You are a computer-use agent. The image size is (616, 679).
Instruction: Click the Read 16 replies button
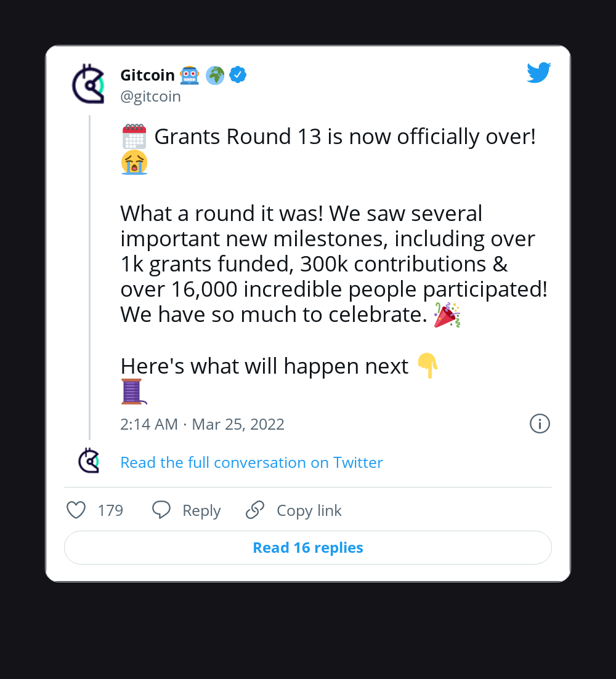[x=307, y=547]
